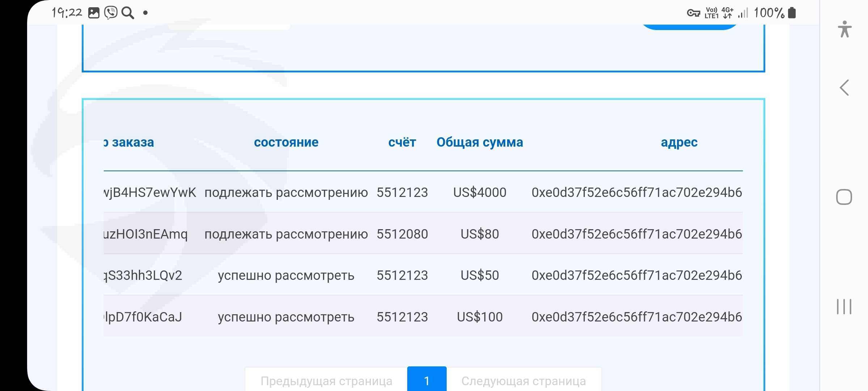The height and width of the screenshot is (391, 868).
Task: Open recent apps navigation button
Action: tap(844, 307)
